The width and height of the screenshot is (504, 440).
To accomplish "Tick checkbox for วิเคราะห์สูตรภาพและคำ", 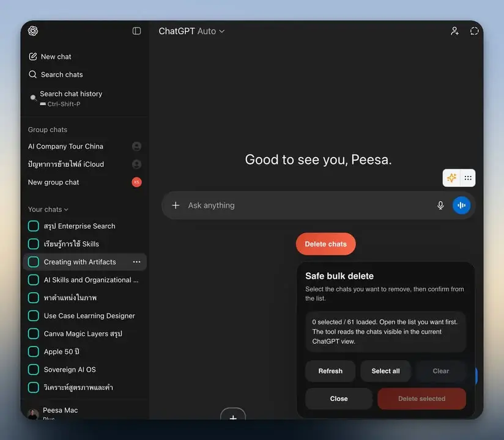I will pyautogui.click(x=34, y=387).
